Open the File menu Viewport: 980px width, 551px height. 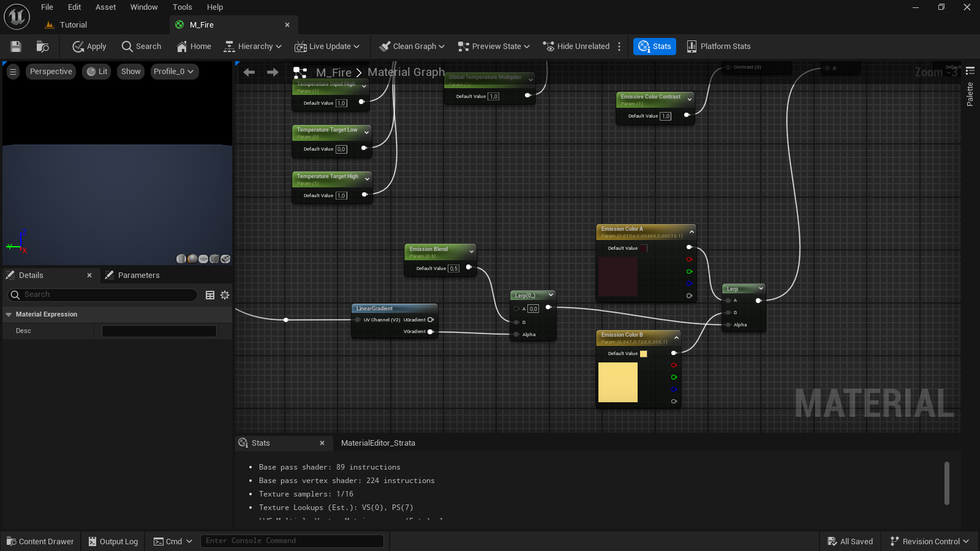pos(47,7)
